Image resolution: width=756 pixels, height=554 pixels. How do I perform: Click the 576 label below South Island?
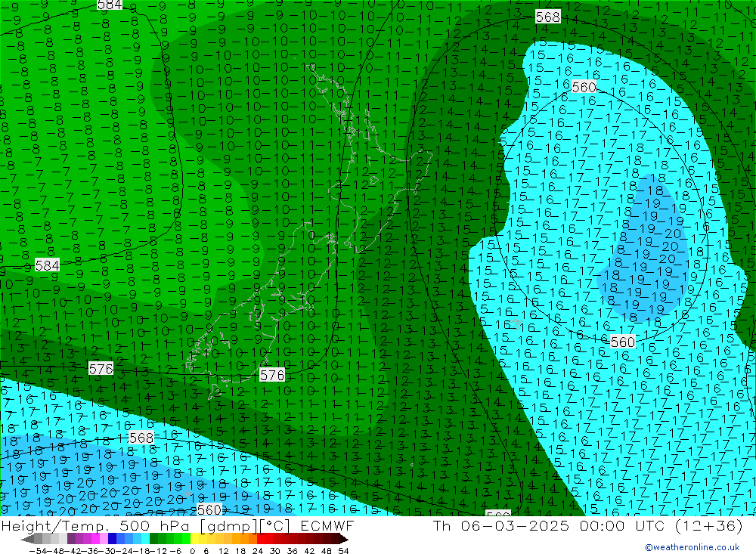point(272,375)
